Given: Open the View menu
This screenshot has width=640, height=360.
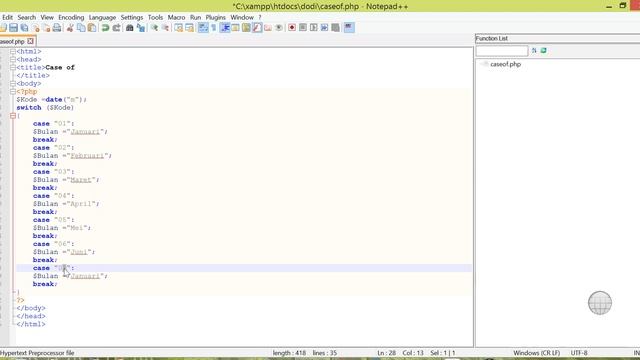Looking at the screenshot, I should [x=47, y=17].
